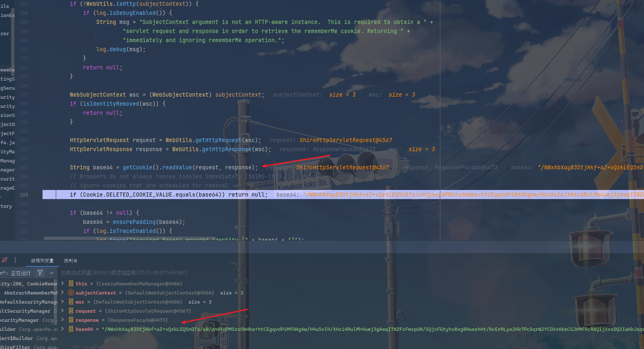This screenshot has width=644, height=349.
Task: Click the field icon beside base64
Action: (x=71, y=329)
